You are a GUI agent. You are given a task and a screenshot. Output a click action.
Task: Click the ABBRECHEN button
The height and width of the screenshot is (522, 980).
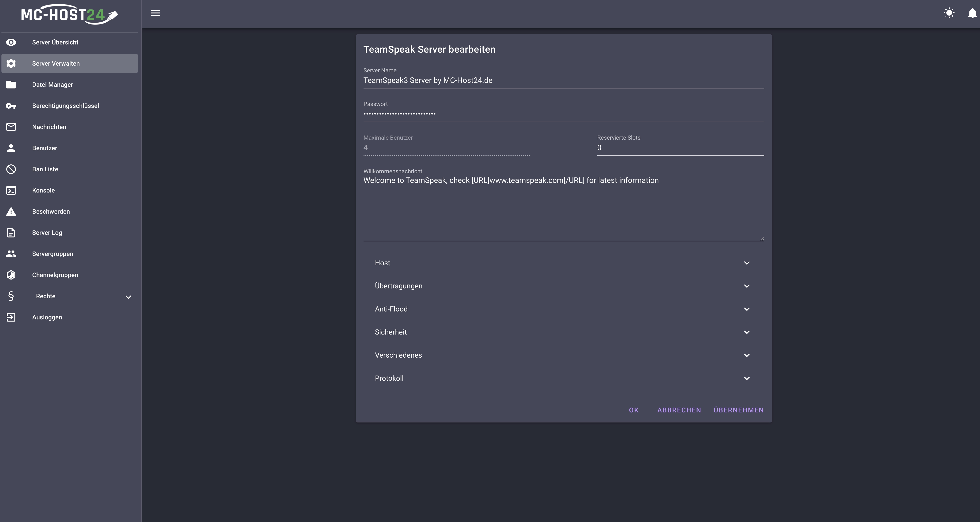coord(679,410)
